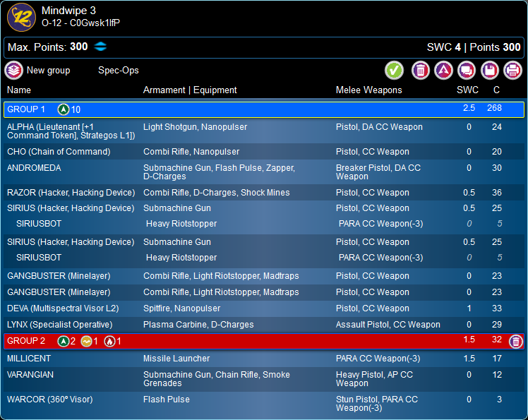Click the red triangle army icon
528x420 pixels.
coord(443,71)
